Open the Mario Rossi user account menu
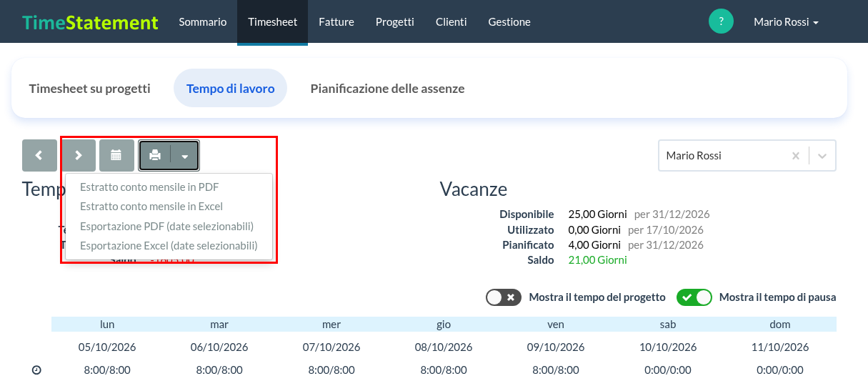868x381 pixels. pos(786,21)
